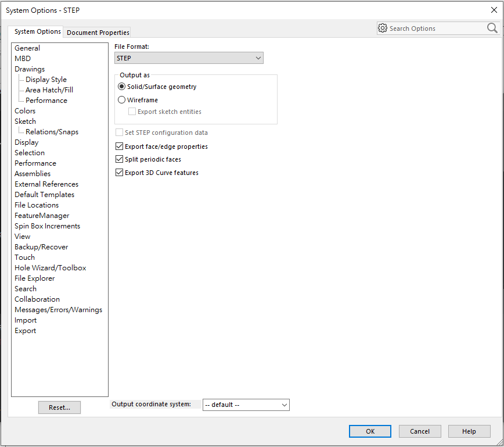504x447 pixels.
Task: Click the magnifying glass search icon
Action: (492, 28)
